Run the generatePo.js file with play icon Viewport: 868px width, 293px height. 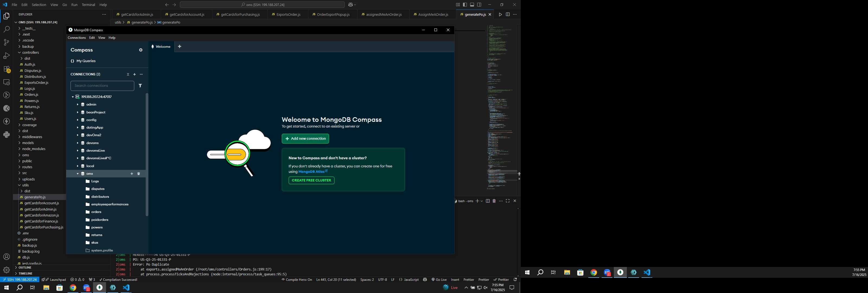tap(500, 14)
